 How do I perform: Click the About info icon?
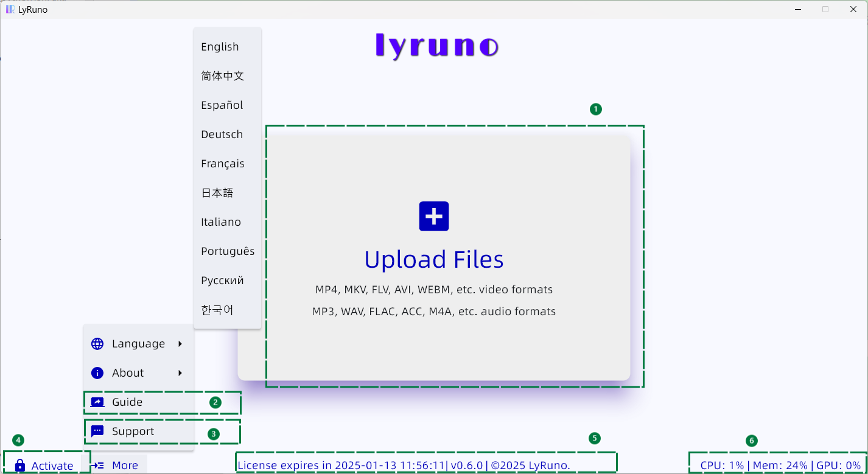point(97,372)
